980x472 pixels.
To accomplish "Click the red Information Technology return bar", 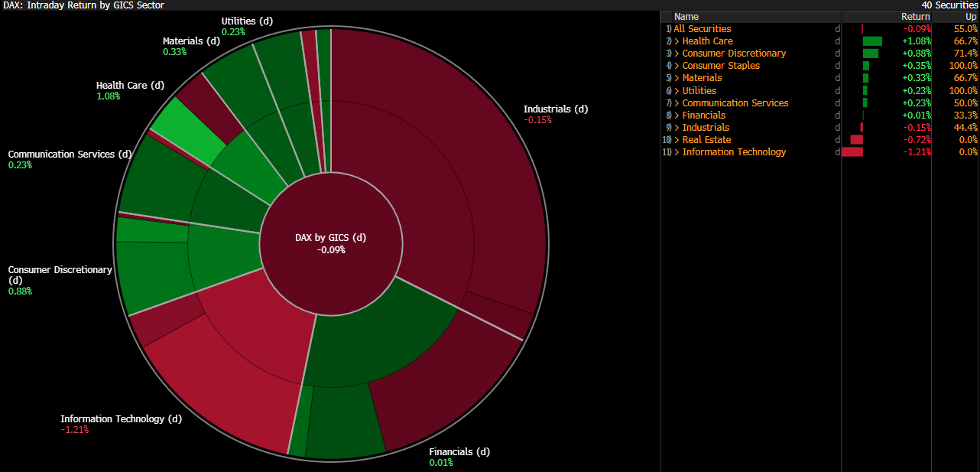I will tap(852, 151).
